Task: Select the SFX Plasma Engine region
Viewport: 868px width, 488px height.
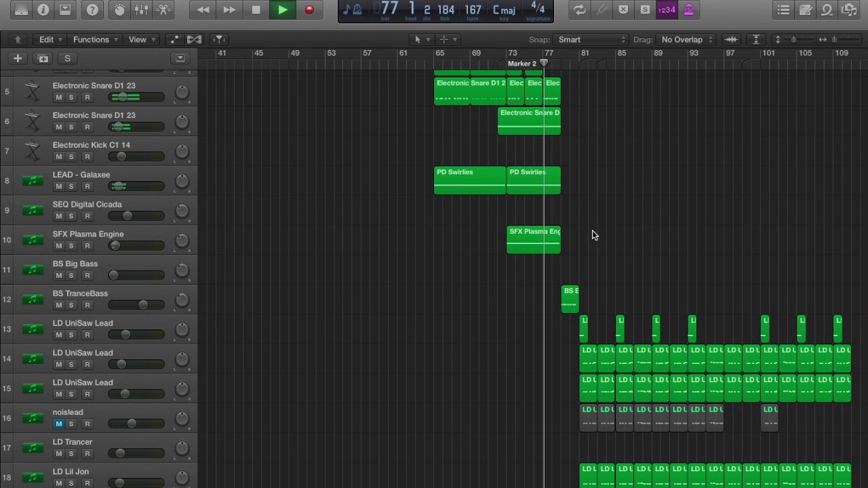Action: (534, 240)
